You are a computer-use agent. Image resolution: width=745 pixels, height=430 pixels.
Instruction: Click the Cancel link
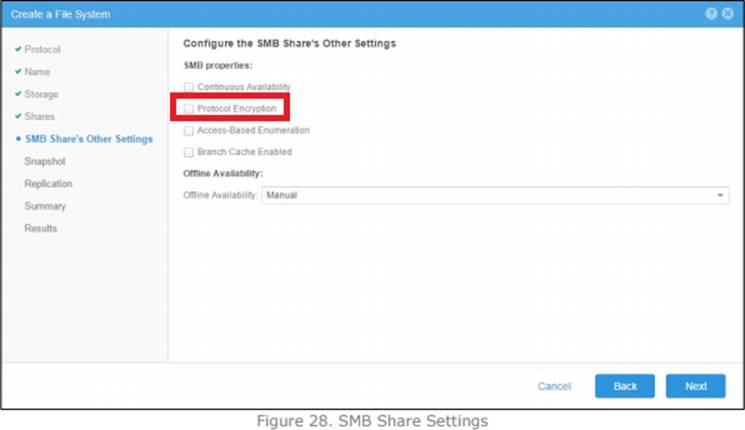554,386
